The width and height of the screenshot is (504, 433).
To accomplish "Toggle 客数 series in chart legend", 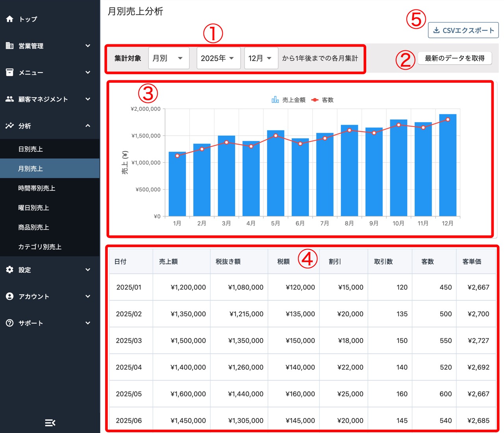I will 322,100.
